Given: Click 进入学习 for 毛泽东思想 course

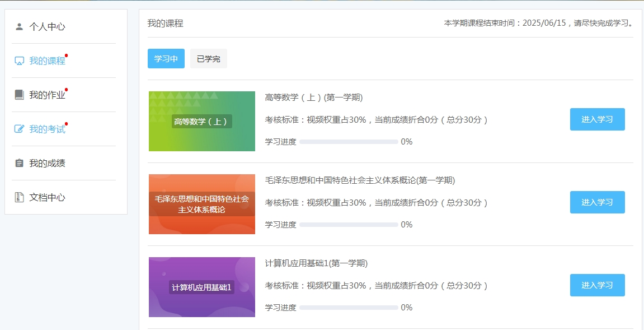Looking at the screenshot, I should 597,202.
